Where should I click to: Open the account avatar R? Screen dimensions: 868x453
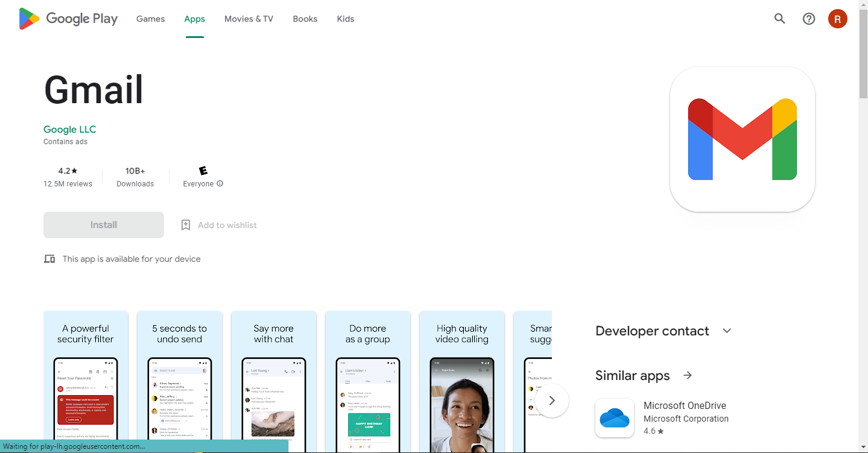838,19
